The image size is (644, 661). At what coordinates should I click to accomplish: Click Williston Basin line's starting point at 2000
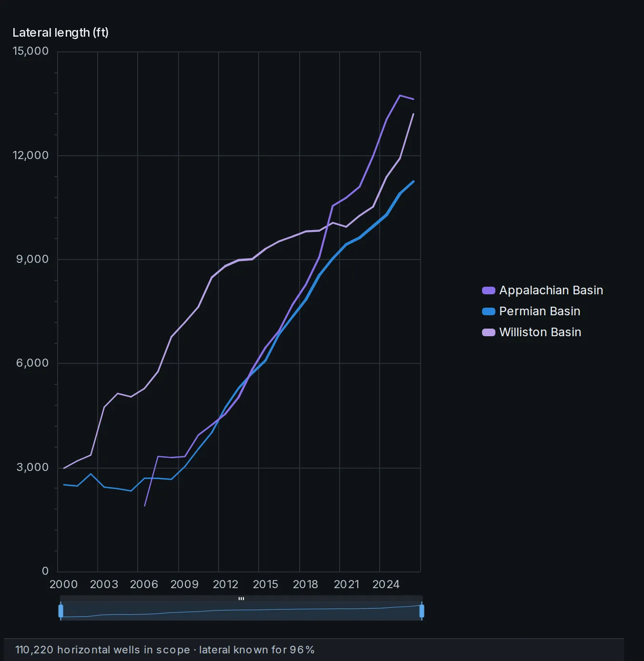[64, 468]
